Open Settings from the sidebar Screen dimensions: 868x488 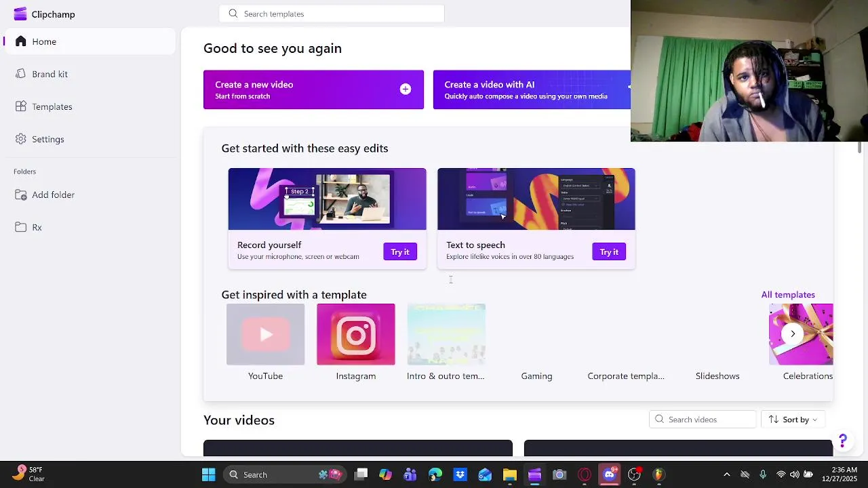tap(90, 139)
